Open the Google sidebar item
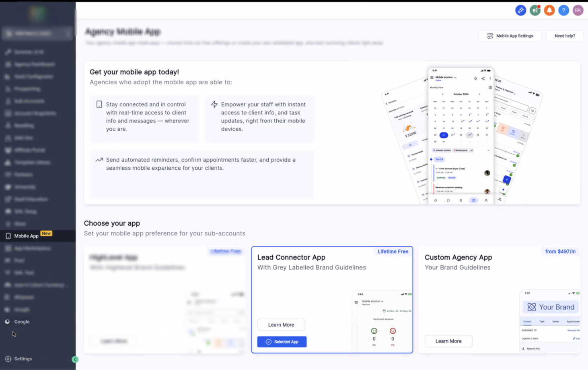 38,322
